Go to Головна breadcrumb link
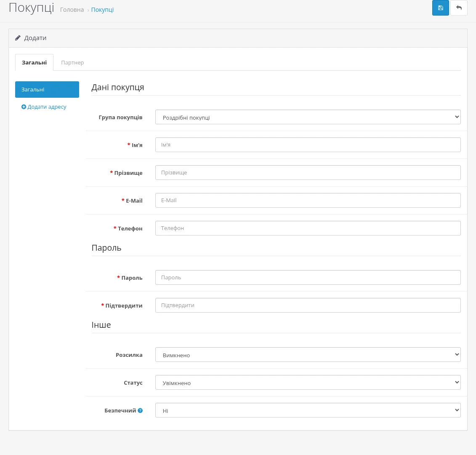476x455 pixels. 72,10
